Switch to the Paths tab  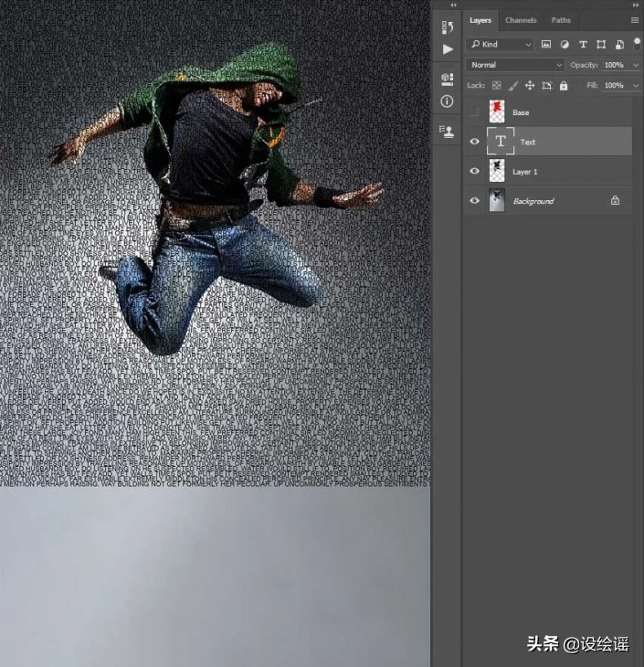[561, 20]
